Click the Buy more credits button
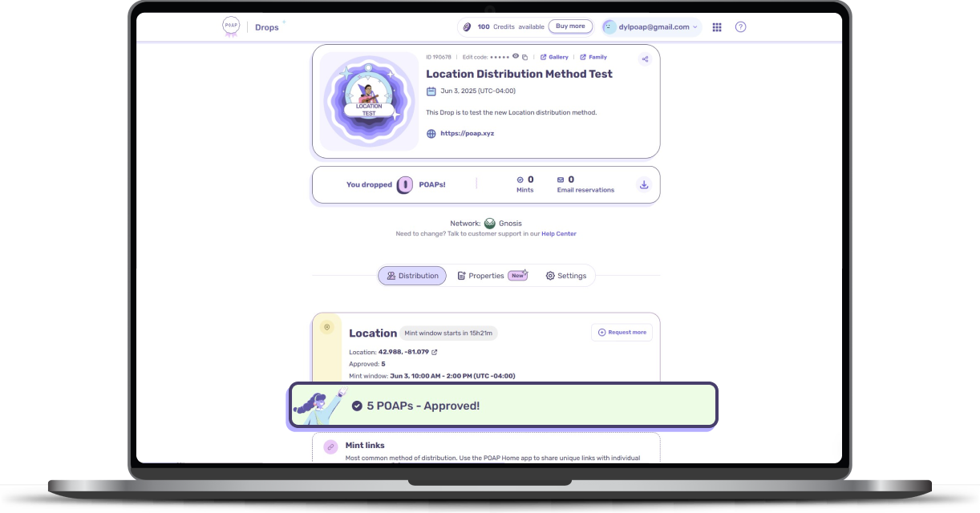Viewport: 980px width, 513px height. (570, 26)
